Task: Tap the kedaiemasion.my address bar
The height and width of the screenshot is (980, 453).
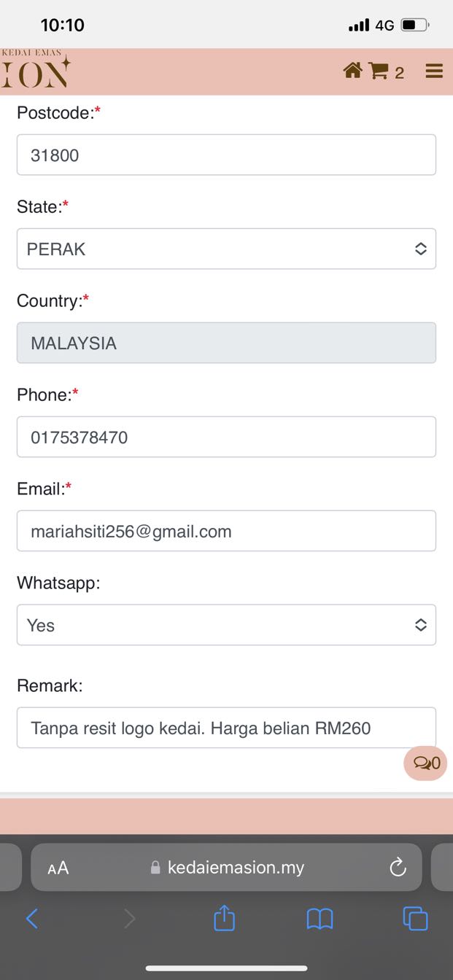Action: pos(226,867)
